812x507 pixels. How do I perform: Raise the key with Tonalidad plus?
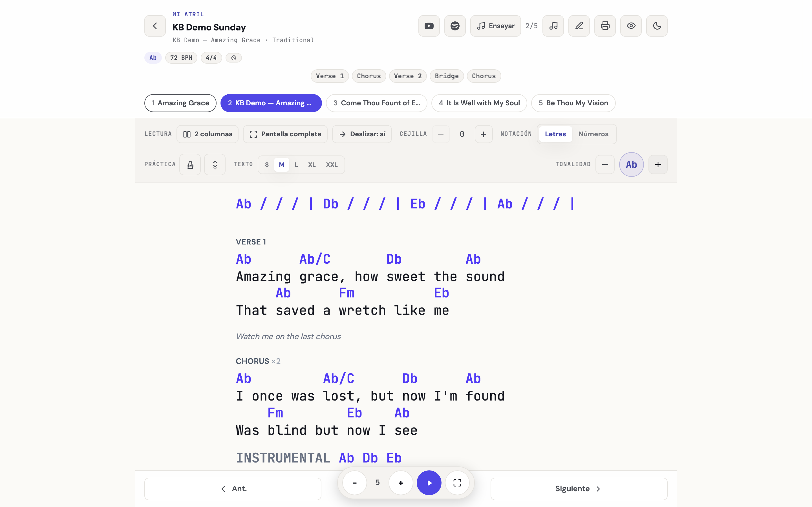click(x=658, y=164)
